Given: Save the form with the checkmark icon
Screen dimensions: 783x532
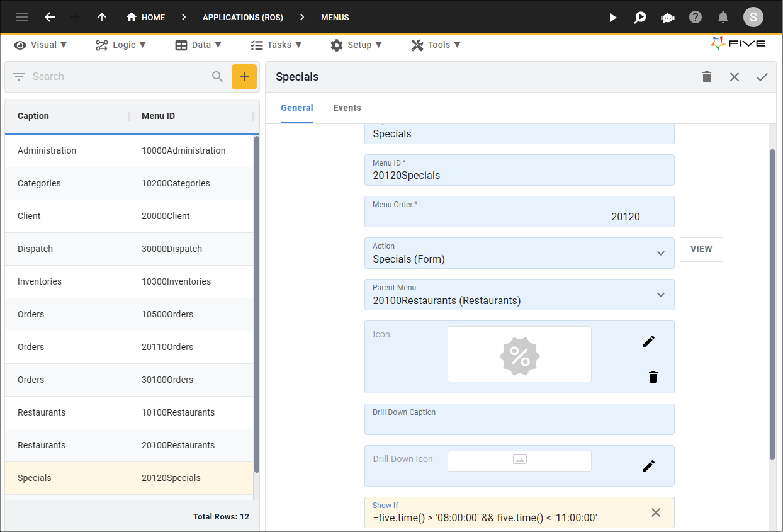Looking at the screenshot, I should tap(762, 77).
